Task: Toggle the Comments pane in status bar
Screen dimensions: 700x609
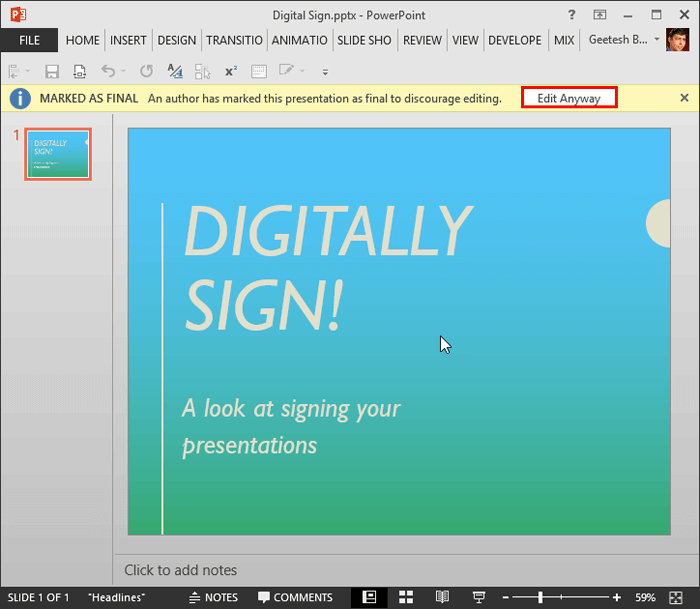Action: click(295, 597)
